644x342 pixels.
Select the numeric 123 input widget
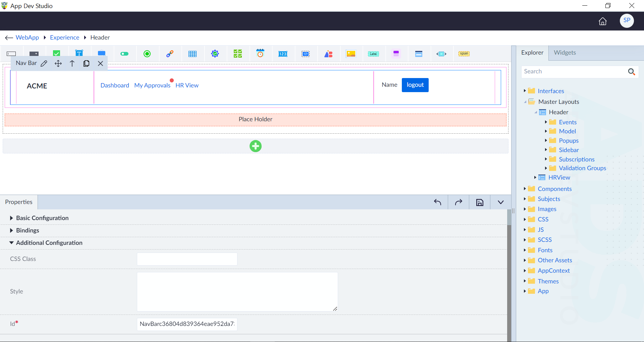pyautogui.click(x=283, y=54)
